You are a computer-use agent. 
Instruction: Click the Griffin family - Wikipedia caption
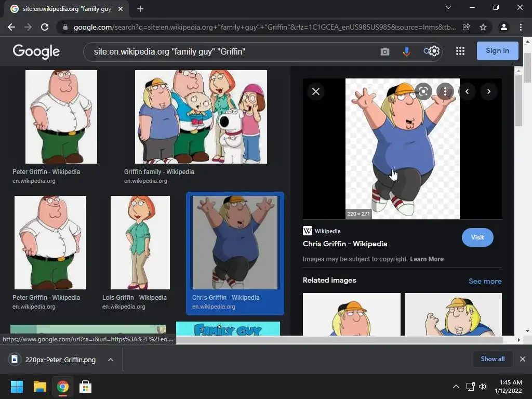[159, 172]
